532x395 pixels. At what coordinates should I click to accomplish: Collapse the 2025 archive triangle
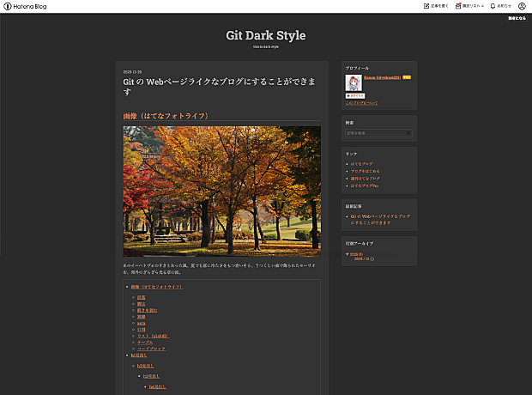click(348, 254)
